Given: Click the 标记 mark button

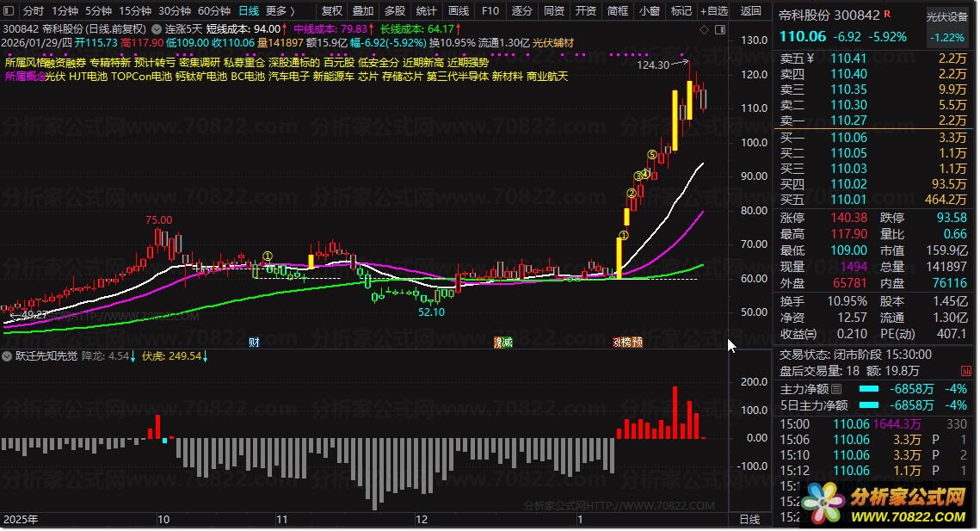Looking at the screenshot, I should point(681,10).
